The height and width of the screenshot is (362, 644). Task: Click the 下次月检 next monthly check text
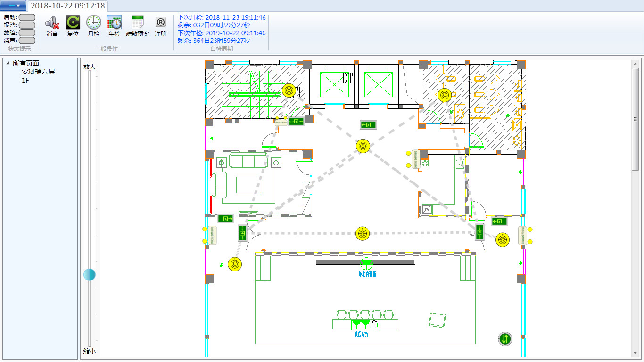[222, 17]
